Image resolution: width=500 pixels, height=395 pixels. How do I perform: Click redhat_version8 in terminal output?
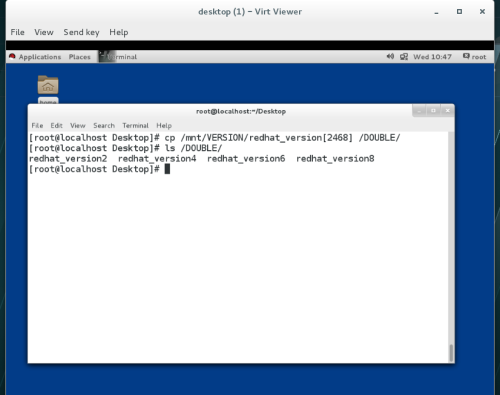(335, 159)
